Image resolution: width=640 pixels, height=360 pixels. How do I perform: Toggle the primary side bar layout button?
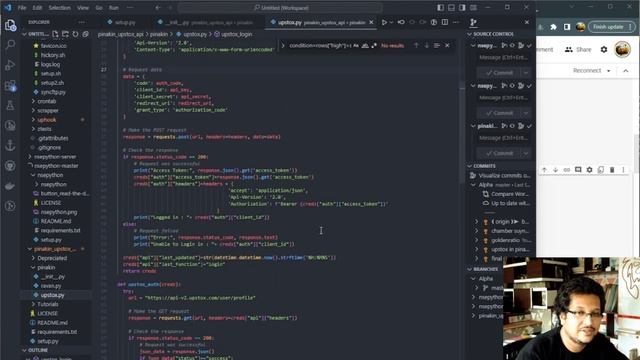coord(440,7)
